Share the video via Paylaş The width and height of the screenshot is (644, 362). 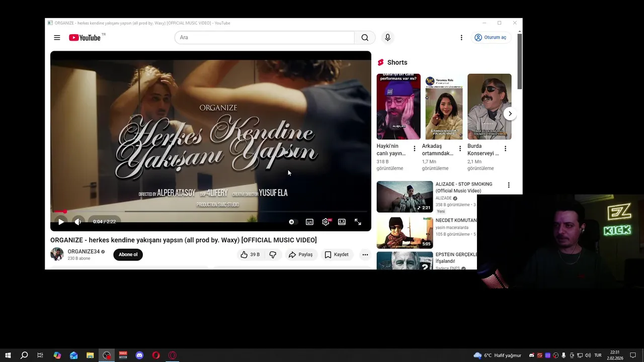click(300, 254)
